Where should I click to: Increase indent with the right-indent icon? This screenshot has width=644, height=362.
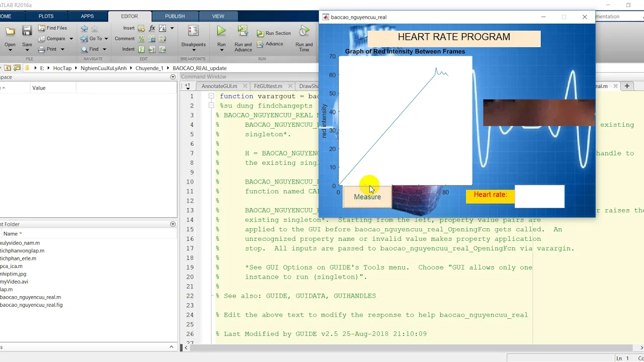152,49
